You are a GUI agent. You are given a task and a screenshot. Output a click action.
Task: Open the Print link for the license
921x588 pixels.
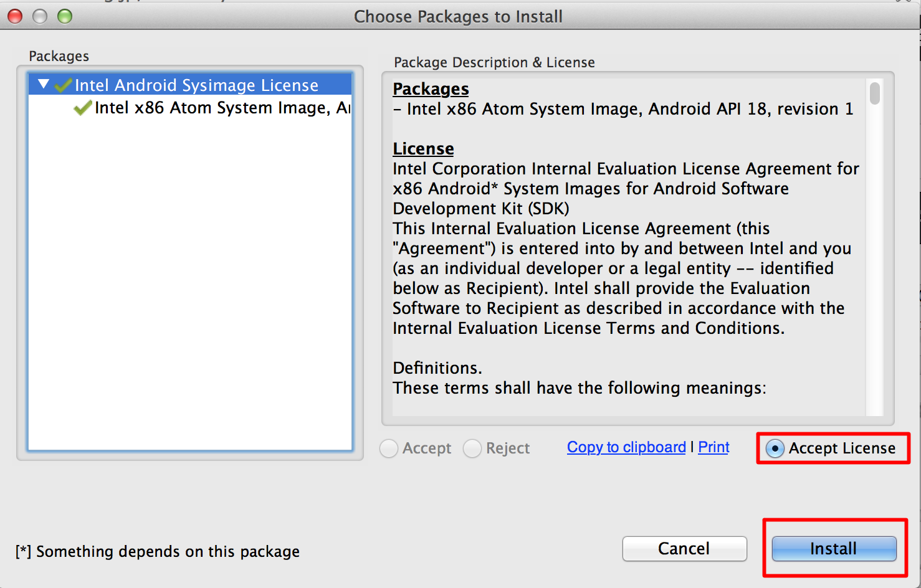pyautogui.click(x=713, y=447)
